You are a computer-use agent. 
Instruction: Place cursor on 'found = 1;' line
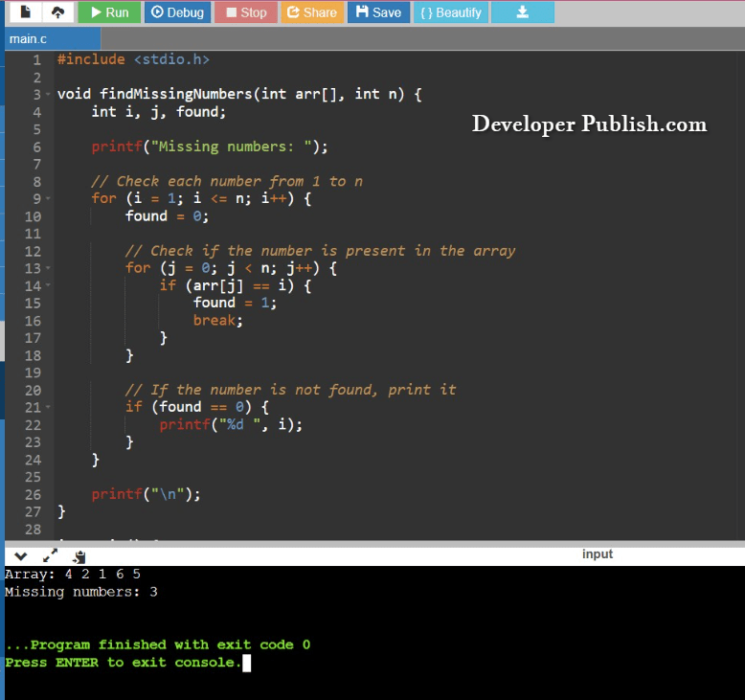coord(235,303)
